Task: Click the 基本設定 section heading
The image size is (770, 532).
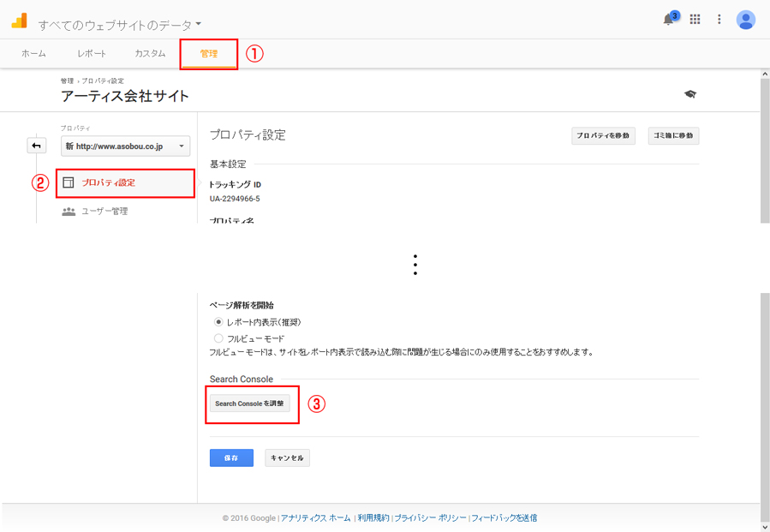Action: click(228, 164)
